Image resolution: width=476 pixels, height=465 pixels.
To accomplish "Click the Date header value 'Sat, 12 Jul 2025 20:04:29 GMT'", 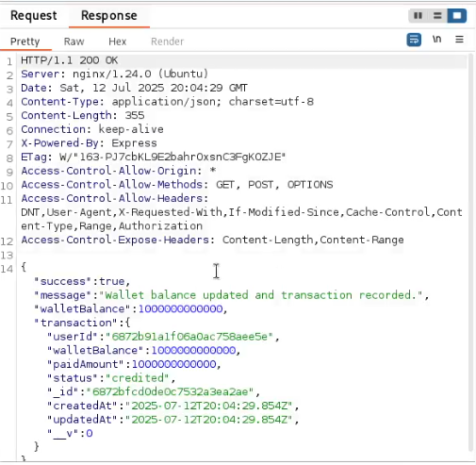I will pos(154,88).
